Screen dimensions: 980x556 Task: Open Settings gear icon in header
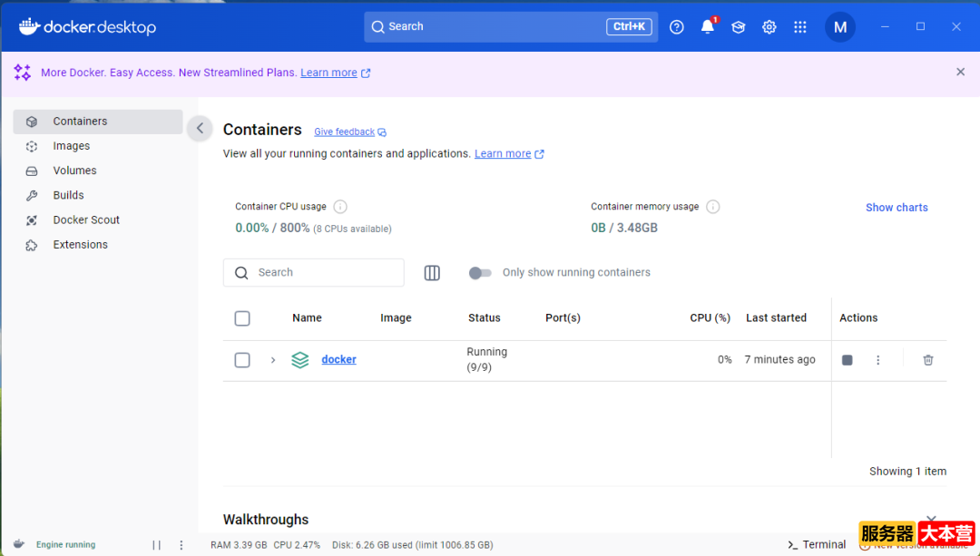click(769, 27)
